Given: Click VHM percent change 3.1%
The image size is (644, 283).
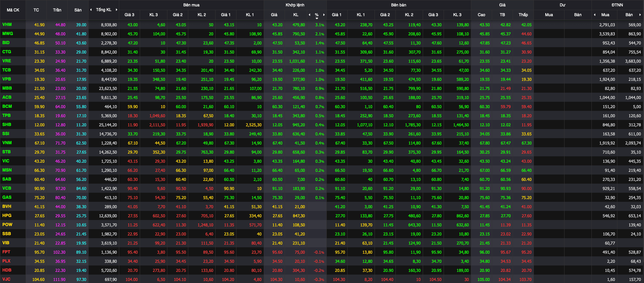Looking at the screenshot, I should pyautogui.click(x=320, y=25).
